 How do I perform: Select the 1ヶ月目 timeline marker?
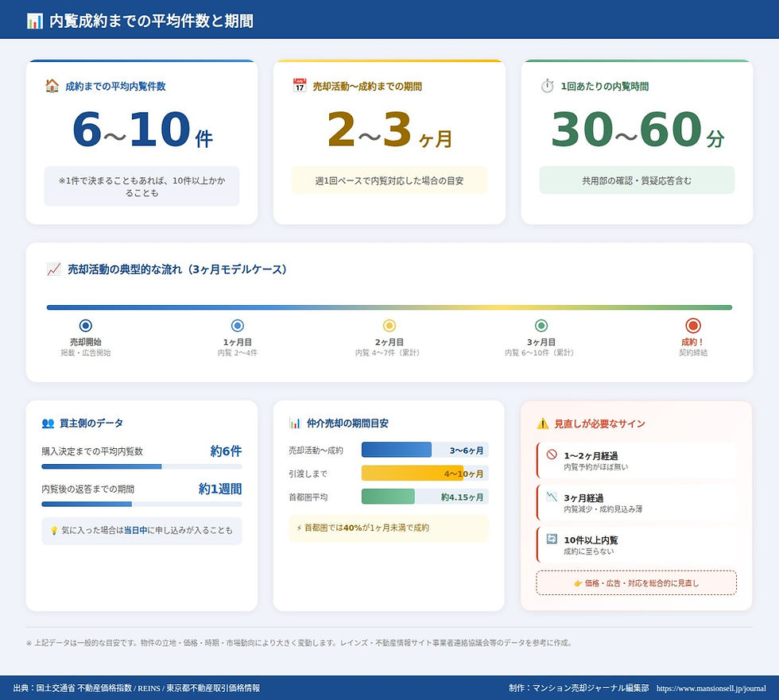coord(238,326)
